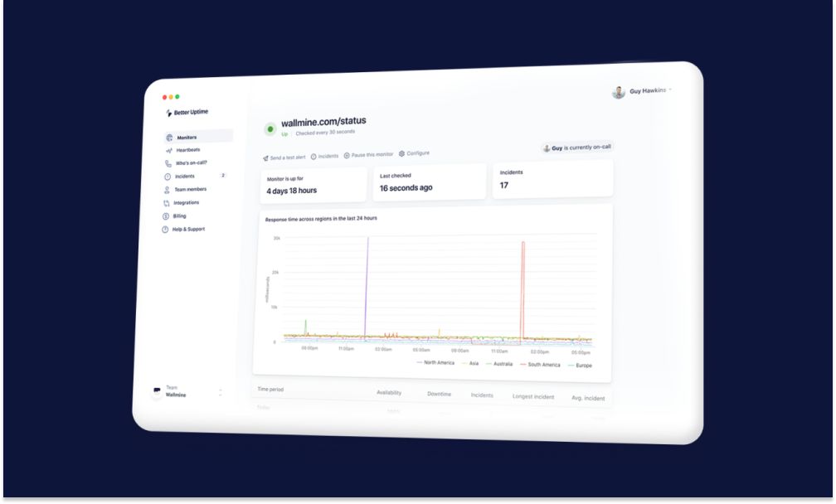Click the phone icon beside Who's on-call?
This screenshot has width=836, height=504.
(x=168, y=163)
